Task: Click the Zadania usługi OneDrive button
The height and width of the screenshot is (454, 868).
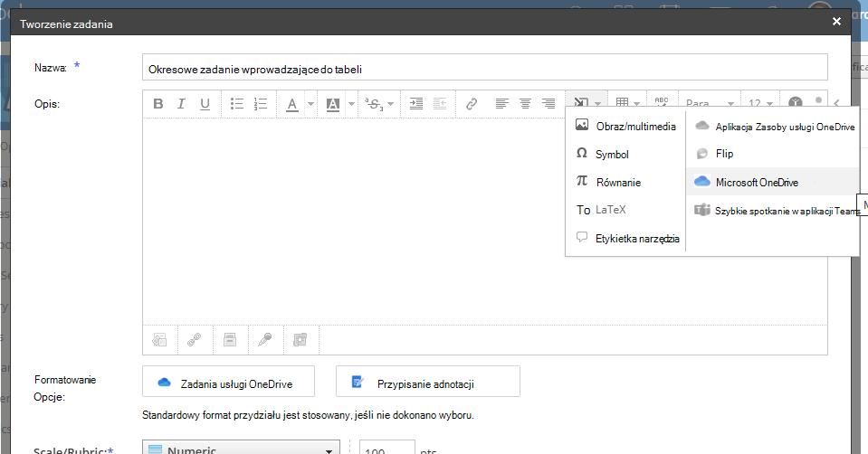Action: [x=229, y=382]
